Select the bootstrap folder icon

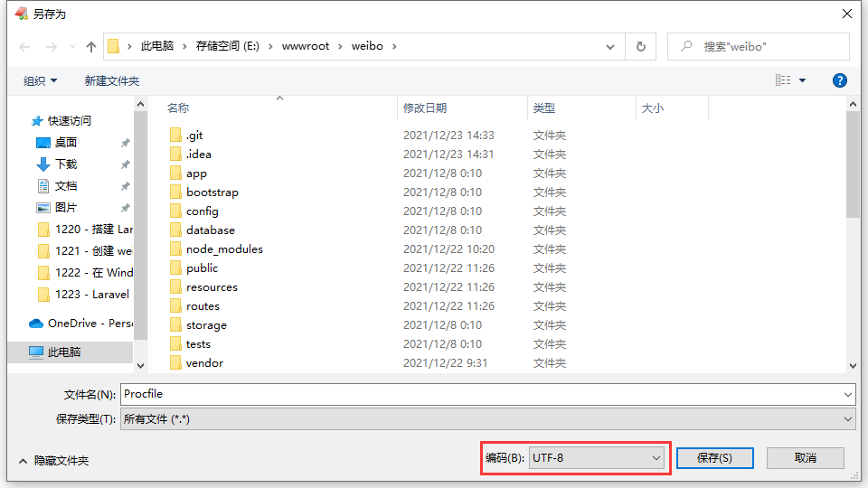[x=176, y=192]
